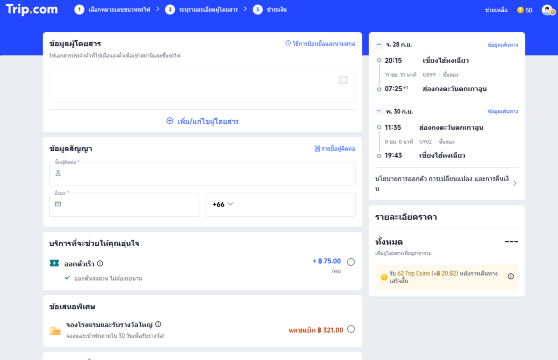Screen dimensions: 558x360
Task: Show info about hotel booking reward
Action: pos(158,324)
